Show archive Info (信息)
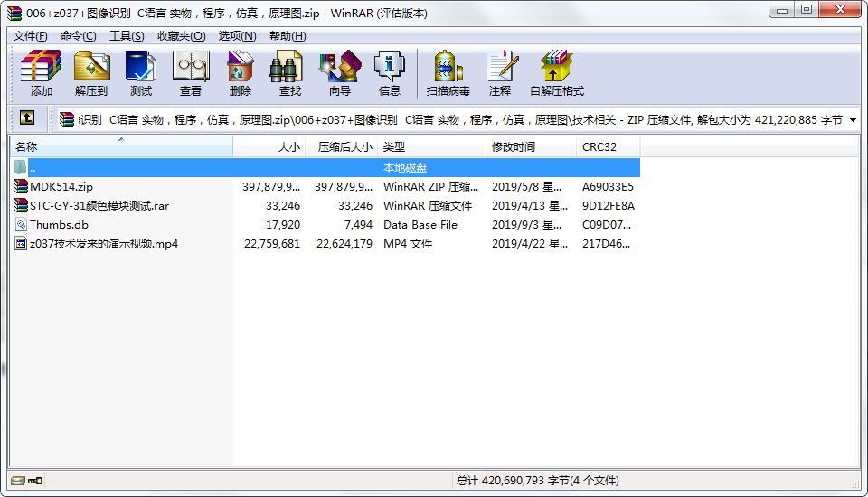868x497 pixels. pos(389,73)
